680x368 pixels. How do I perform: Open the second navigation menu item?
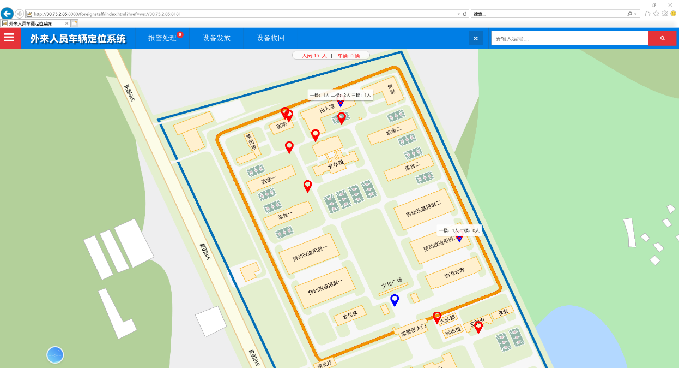tap(216, 38)
